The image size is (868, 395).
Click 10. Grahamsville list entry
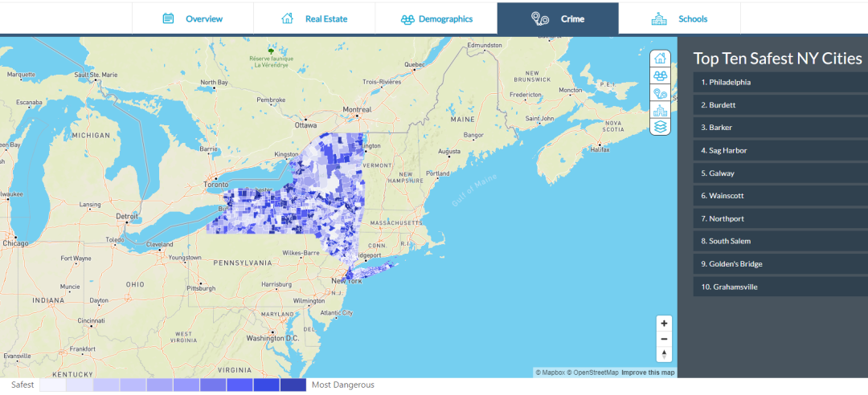tap(780, 287)
